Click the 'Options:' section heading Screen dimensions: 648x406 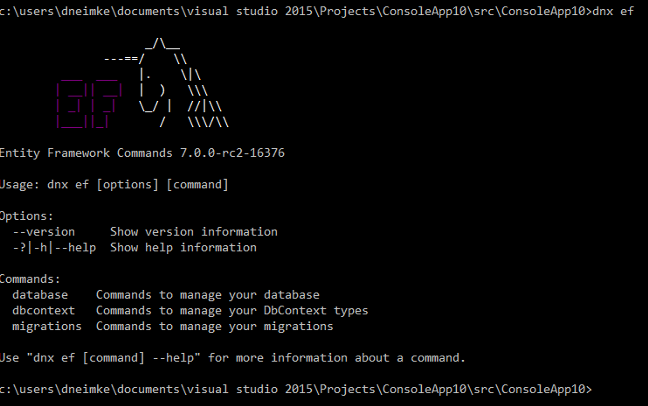coord(27,216)
